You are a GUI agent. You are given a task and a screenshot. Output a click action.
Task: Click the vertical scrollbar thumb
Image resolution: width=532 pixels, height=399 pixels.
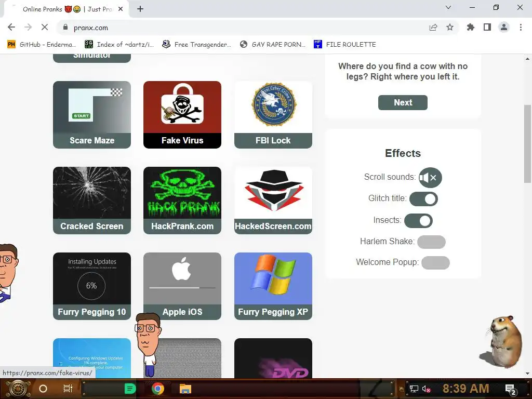point(527,144)
